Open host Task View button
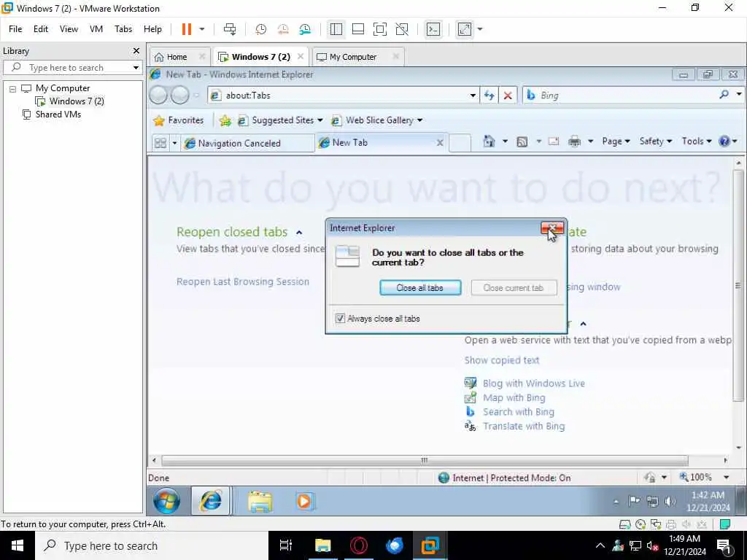The width and height of the screenshot is (747, 560). tap(286, 545)
